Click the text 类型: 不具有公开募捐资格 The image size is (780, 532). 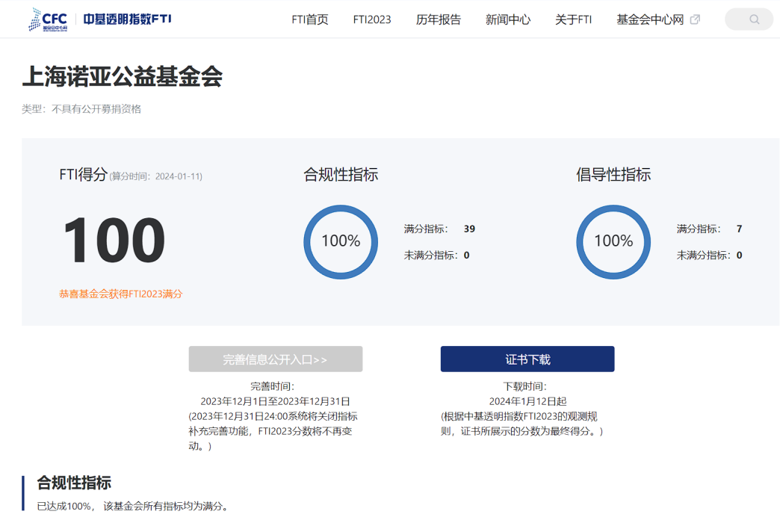[x=81, y=109]
